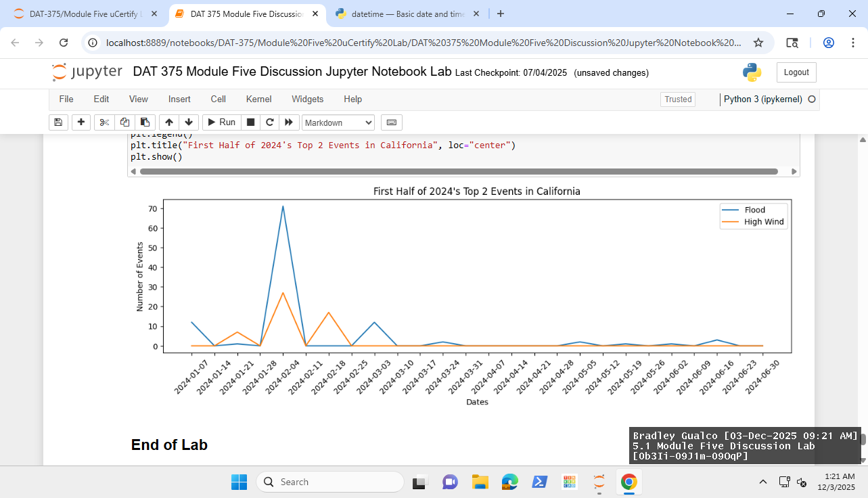Screen dimensions: 868x498
Task: Move selected cell up arrow
Action: tap(169, 122)
